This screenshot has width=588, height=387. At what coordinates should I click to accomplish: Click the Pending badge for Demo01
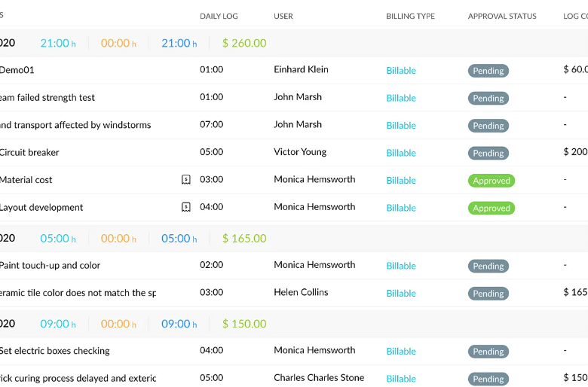coord(488,71)
